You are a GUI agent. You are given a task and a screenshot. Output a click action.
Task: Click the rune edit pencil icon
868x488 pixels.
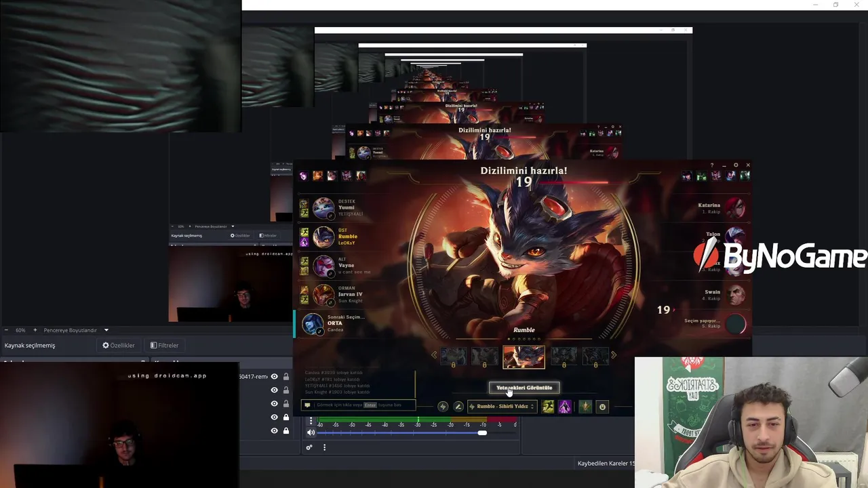[458, 407]
